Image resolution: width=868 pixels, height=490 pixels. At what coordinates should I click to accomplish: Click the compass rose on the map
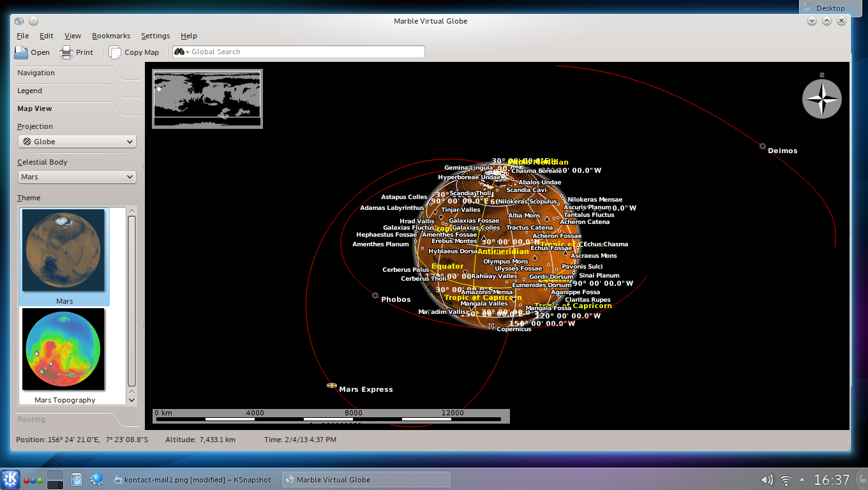click(x=822, y=99)
